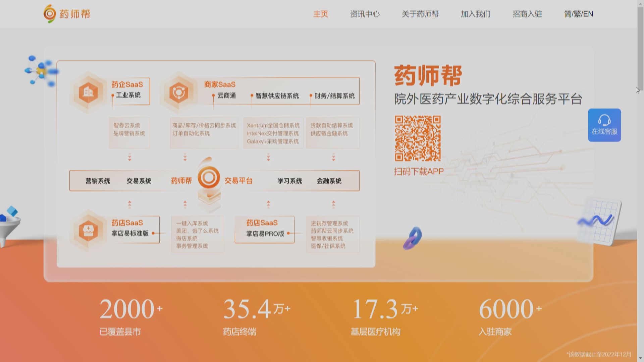
Task: Open the 资讯中心 menu item
Action: 365,14
